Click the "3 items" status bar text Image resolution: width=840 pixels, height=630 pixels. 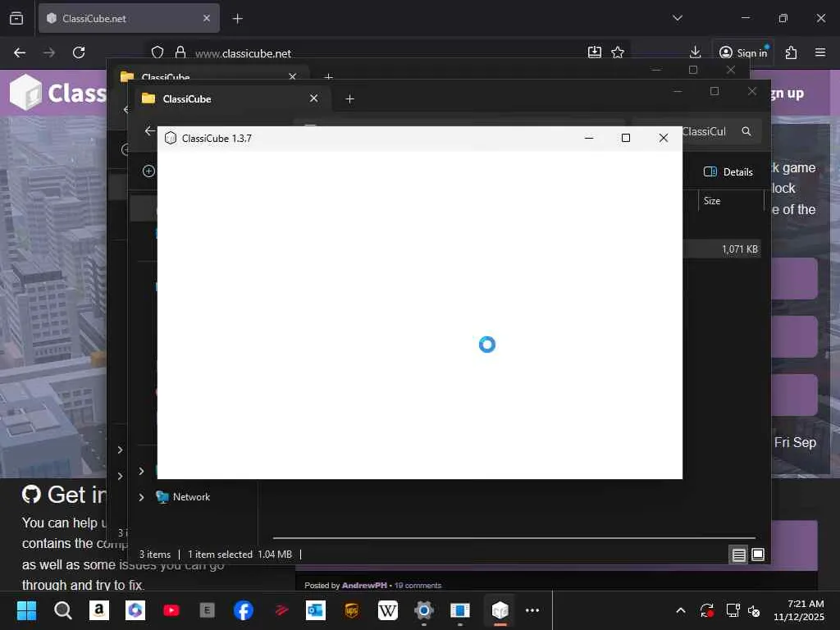coord(155,555)
